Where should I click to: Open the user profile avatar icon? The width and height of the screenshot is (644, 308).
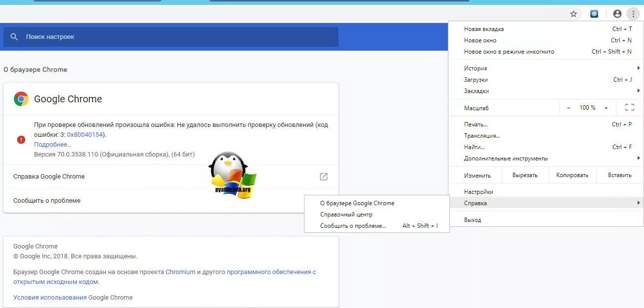(x=617, y=14)
